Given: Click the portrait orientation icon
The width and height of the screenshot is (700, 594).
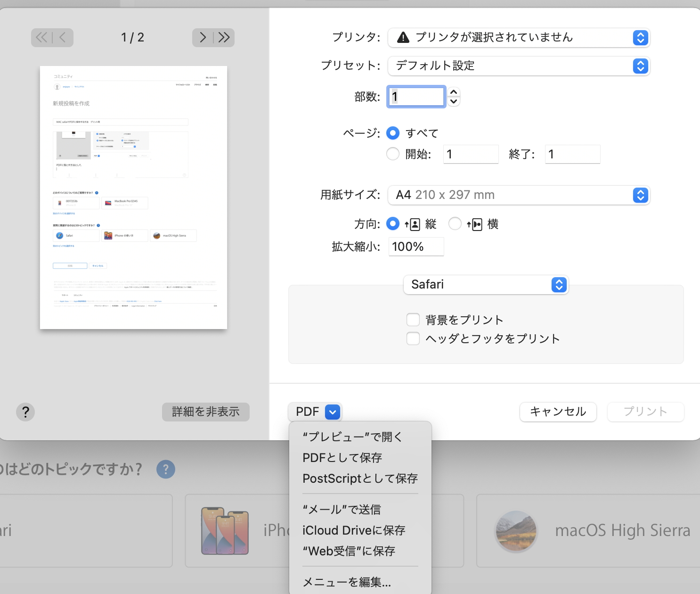Looking at the screenshot, I should (x=412, y=224).
